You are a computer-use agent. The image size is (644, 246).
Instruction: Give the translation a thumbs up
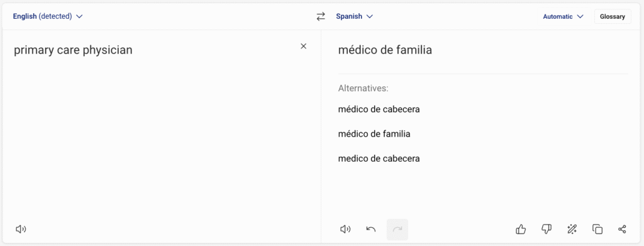[520, 229]
